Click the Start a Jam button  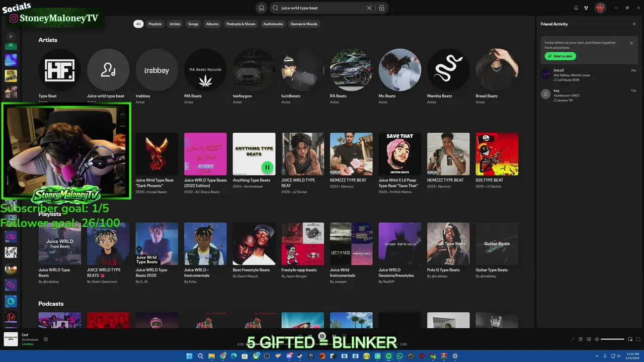560,56
